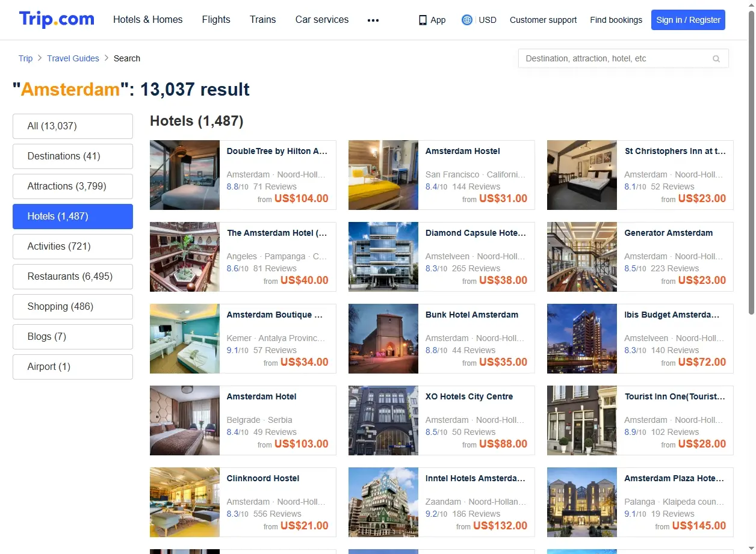Open the Trains menu

click(263, 20)
